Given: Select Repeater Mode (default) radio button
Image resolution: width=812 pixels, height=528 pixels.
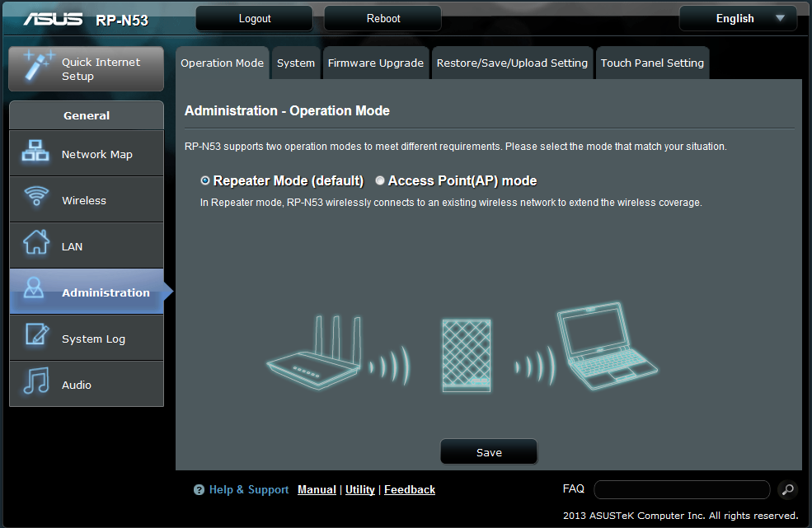Looking at the screenshot, I should (205, 180).
